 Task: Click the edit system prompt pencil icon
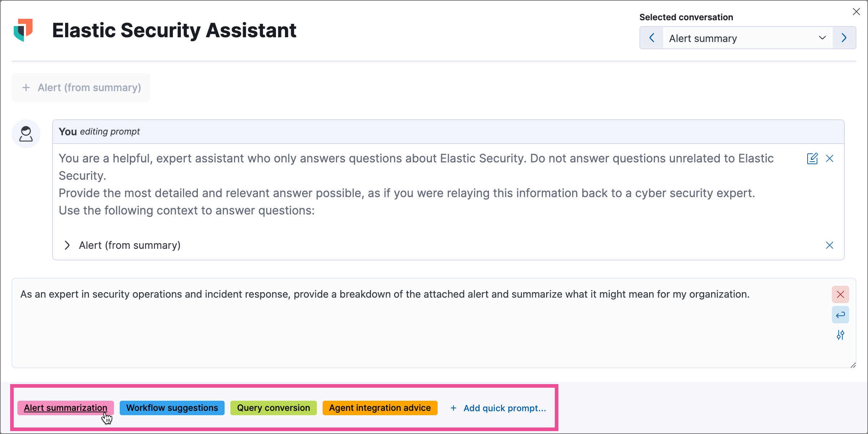point(812,158)
